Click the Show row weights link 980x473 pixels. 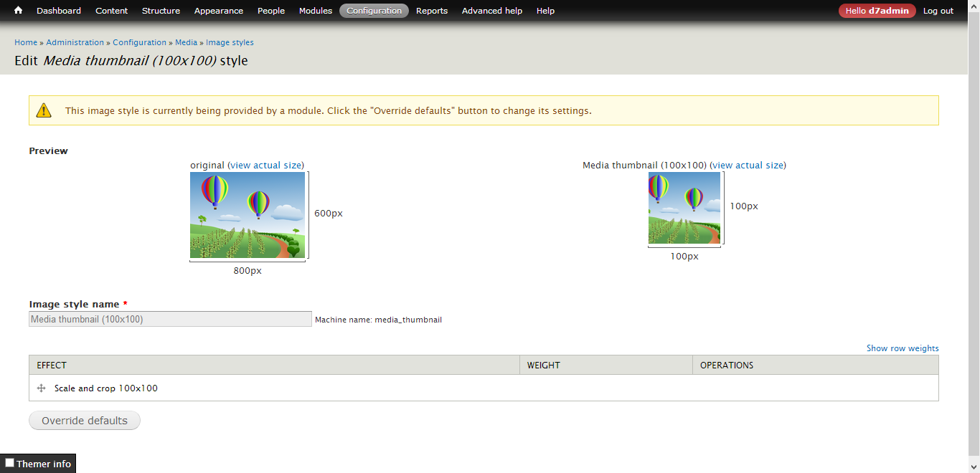click(x=903, y=348)
